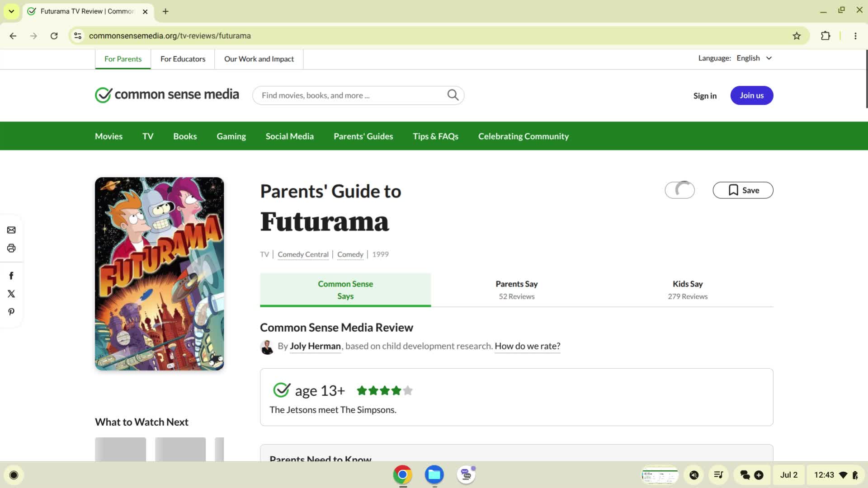The height and width of the screenshot is (488, 868).
Task: Open Files app from the shelf
Action: coord(434,475)
